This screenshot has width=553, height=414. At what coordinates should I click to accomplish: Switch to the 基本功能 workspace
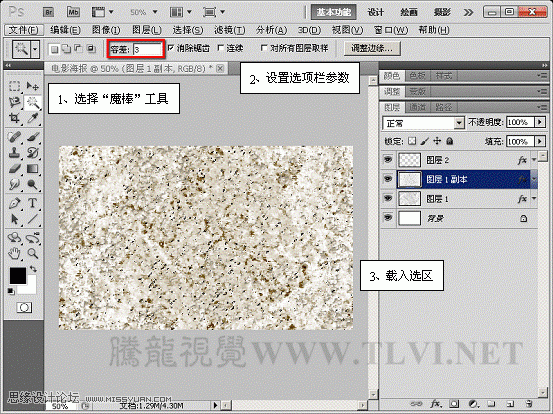point(334,12)
